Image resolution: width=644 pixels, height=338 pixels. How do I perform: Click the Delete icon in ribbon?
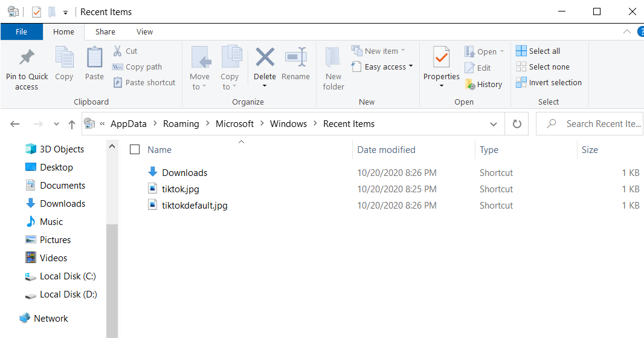(265, 58)
